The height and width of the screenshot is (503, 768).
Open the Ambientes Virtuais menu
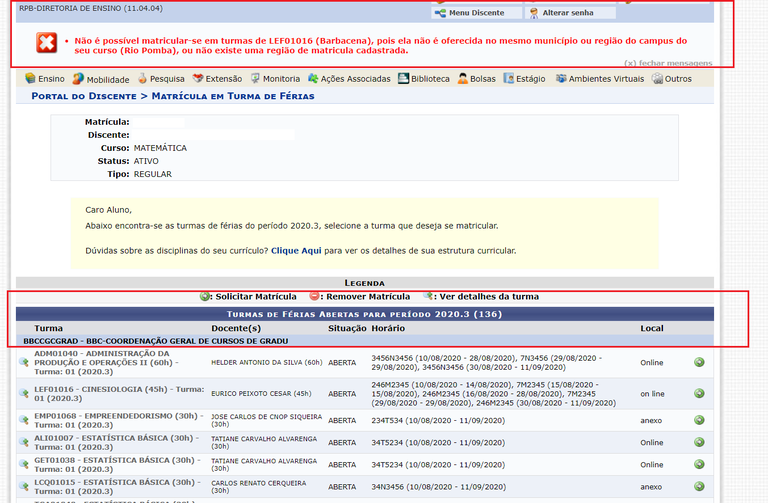(599, 79)
